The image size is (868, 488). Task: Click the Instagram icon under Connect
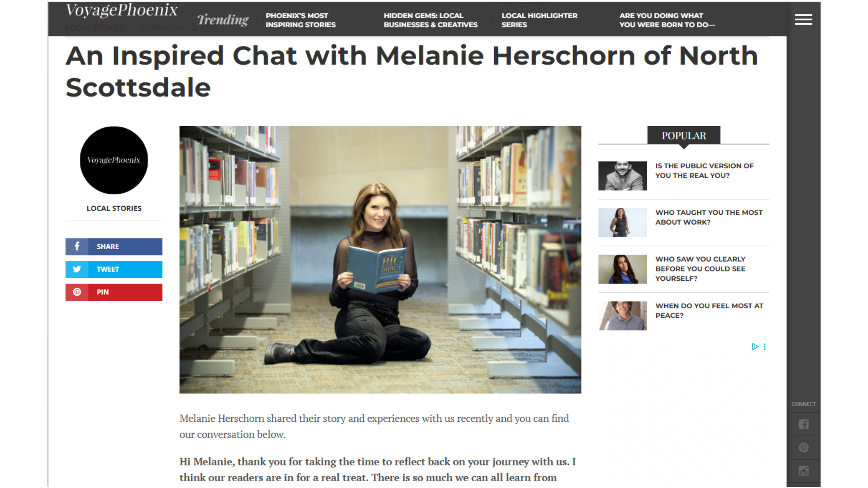point(804,471)
